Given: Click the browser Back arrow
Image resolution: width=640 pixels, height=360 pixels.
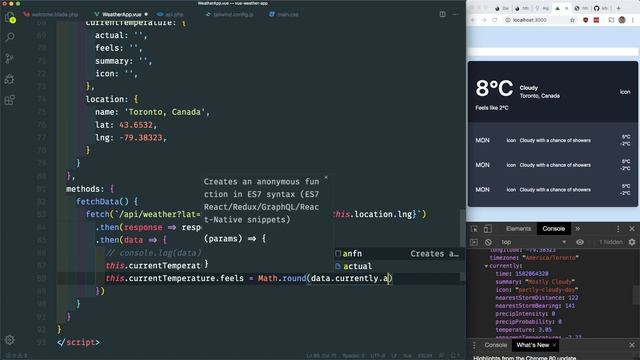Looking at the screenshot, I should pos(473,20).
